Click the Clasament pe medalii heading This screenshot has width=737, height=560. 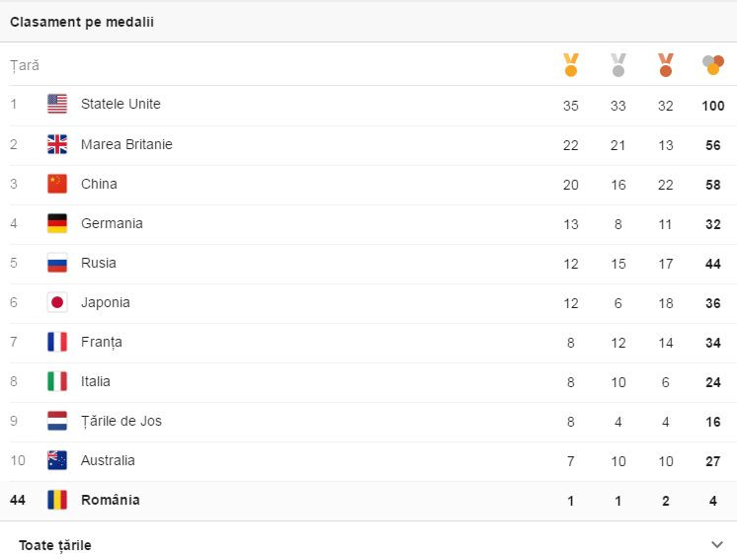(x=82, y=22)
